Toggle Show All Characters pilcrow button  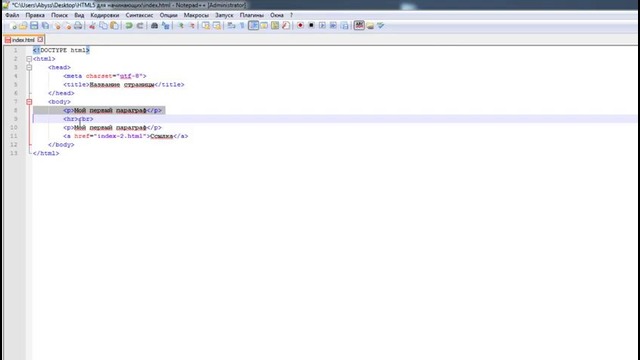pyautogui.click(x=242, y=26)
